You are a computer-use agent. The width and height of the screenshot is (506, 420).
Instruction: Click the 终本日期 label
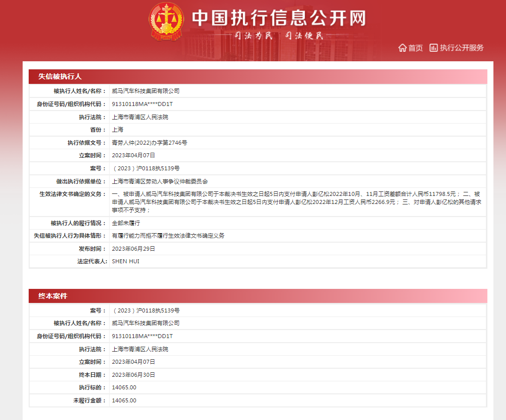[92, 375]
